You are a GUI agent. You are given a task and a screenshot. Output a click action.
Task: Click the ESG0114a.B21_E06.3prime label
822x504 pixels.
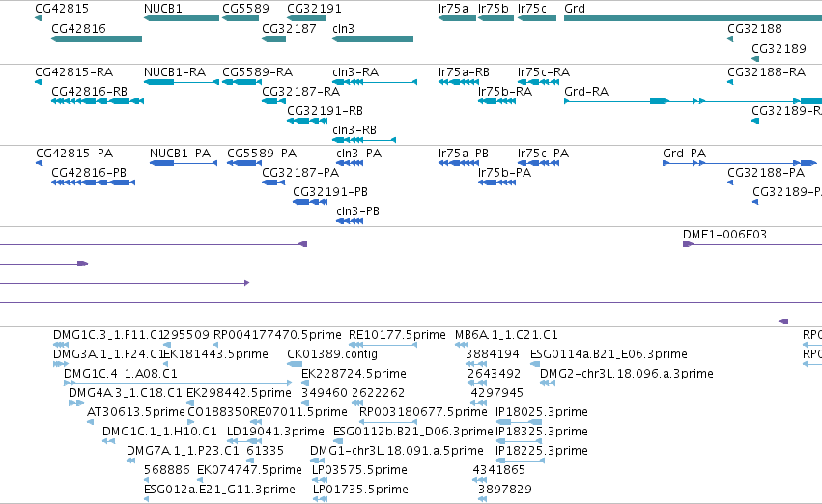pyautogui.click(x=609, y=353)
